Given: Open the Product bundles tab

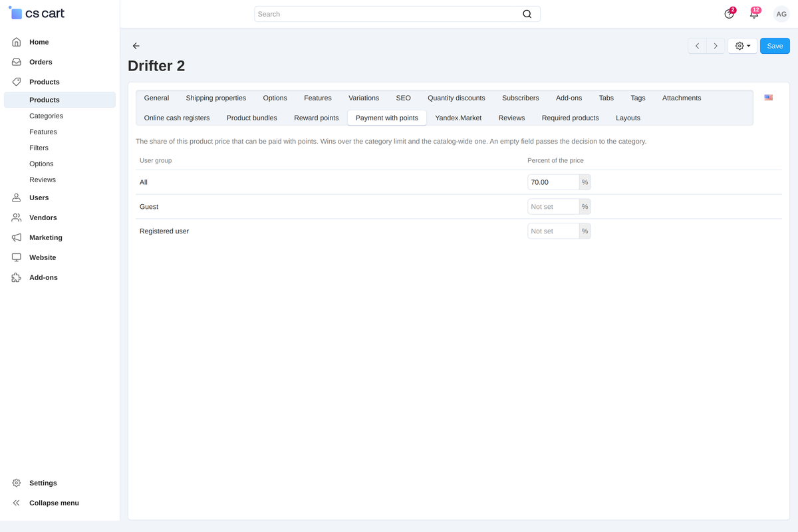Looking at the screenshot, I should pyautogui.click(x=252, y=118).
